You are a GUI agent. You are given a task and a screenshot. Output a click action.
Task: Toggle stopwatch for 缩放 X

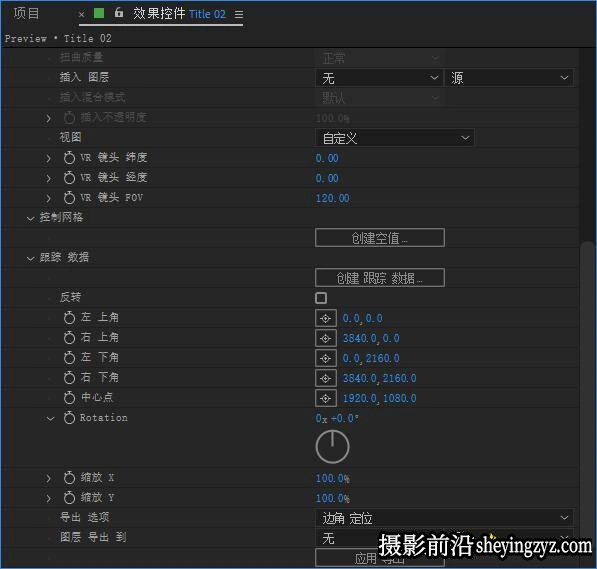[x=69, y=477]
